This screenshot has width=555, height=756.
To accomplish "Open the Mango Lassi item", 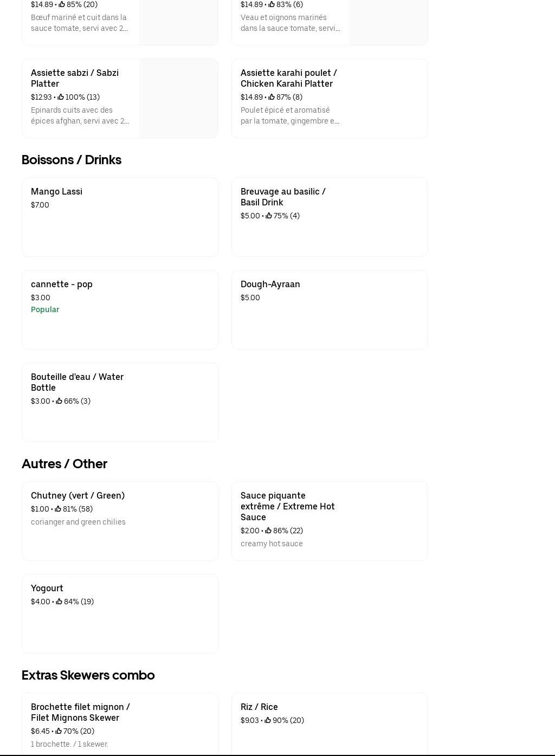I will coord(57,192).
